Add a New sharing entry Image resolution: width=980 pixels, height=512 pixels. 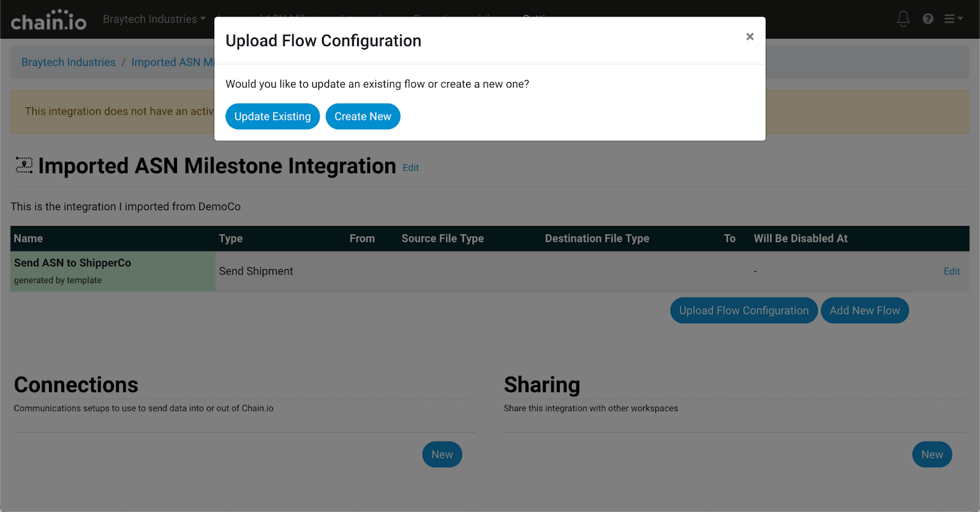tap(932, 454)
